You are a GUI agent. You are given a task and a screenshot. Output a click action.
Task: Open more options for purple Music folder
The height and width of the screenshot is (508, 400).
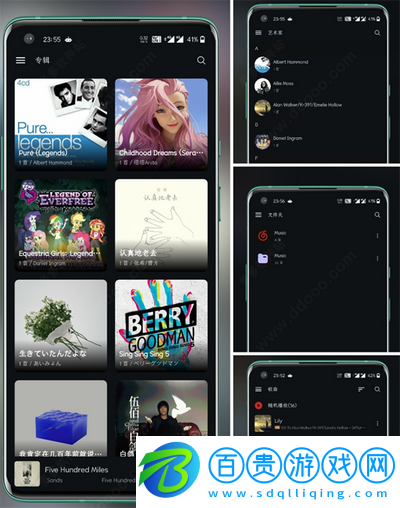coord(377,258)
